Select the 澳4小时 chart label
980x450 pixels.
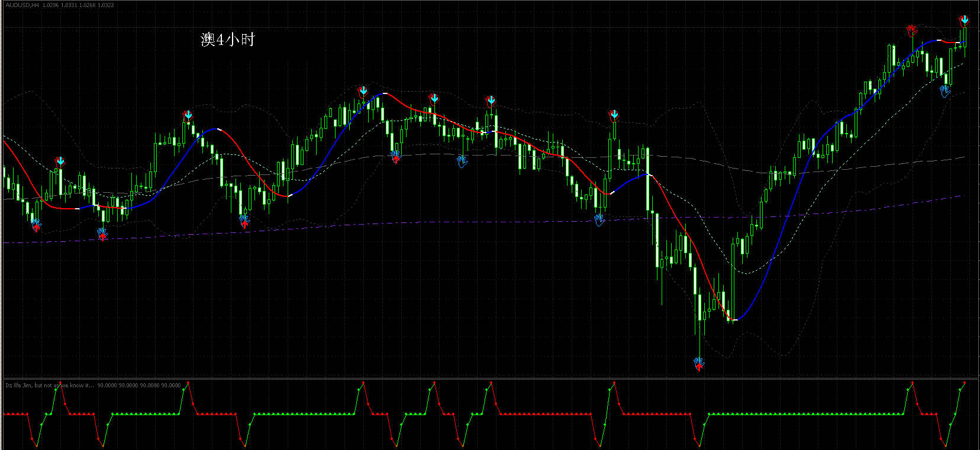coord(228,40)
